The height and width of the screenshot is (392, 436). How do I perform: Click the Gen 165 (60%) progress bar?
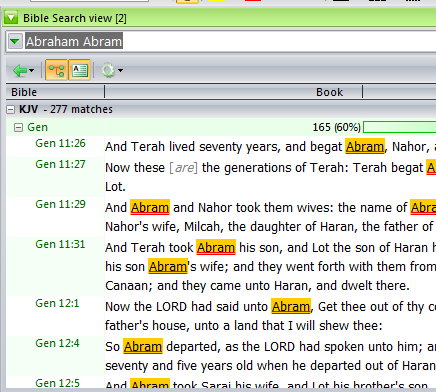pos(399,127)
